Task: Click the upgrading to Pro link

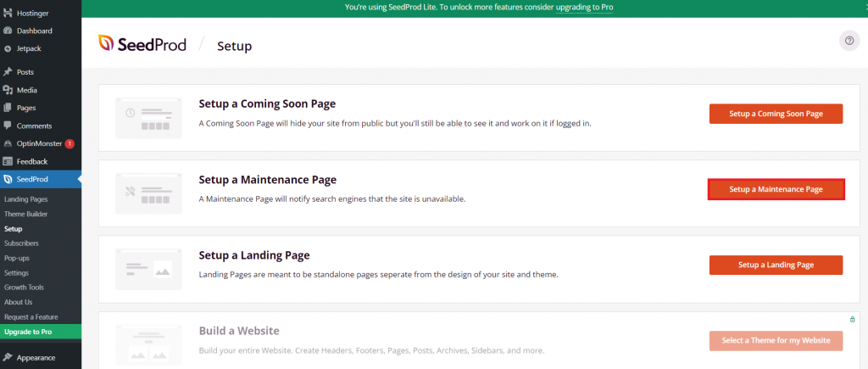Action: tap(584, 7)
